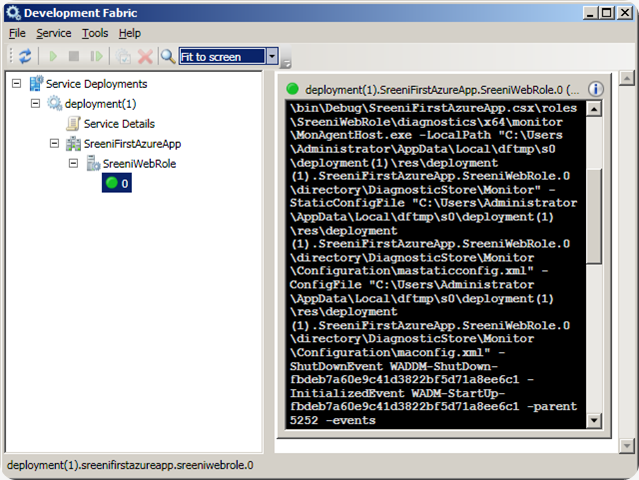The image size is (639, 480).
Task: Click the Service Details scroll icon
Action: [x=73, y=123]
